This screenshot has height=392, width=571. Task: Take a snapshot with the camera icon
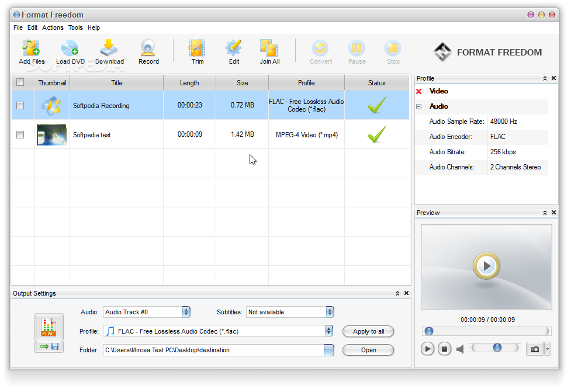pos(535,349)
